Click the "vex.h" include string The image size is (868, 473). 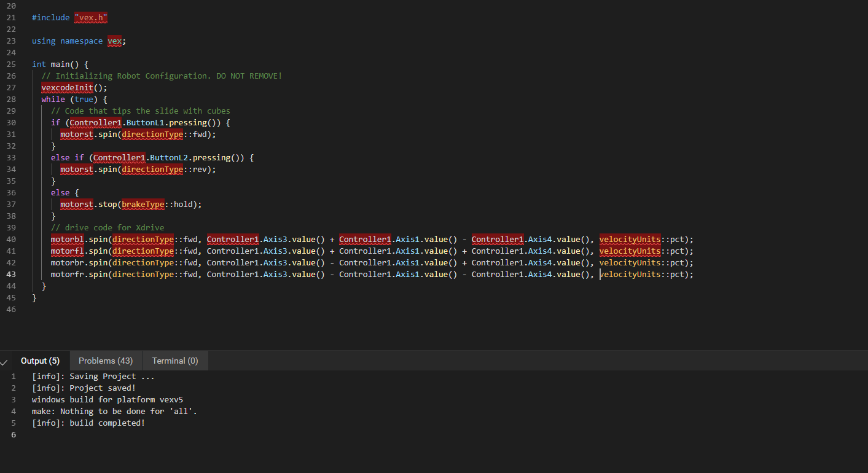[91, 18]
